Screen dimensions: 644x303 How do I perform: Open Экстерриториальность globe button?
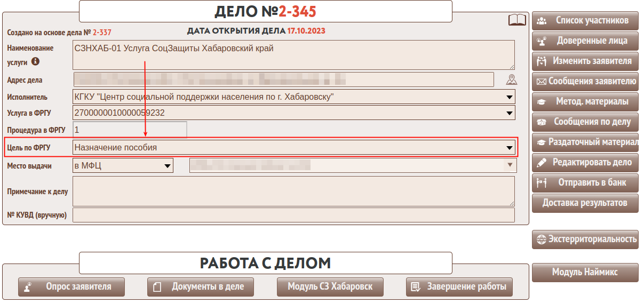[585, 239]
